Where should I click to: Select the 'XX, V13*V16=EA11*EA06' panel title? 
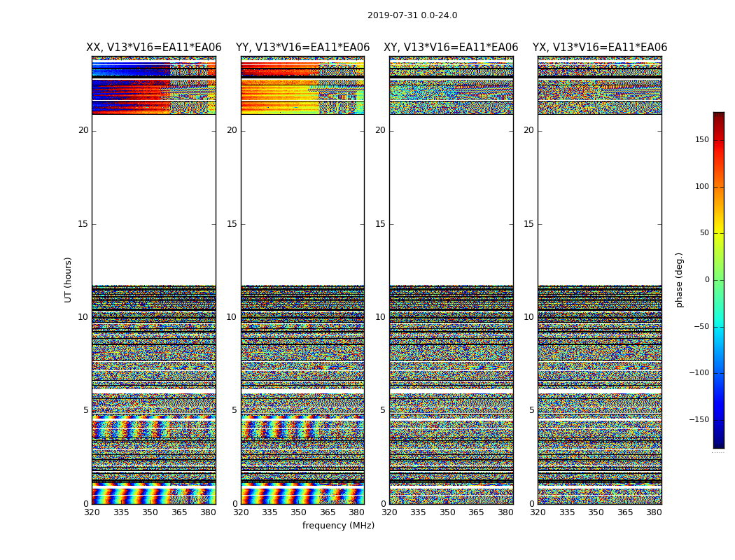154,48
